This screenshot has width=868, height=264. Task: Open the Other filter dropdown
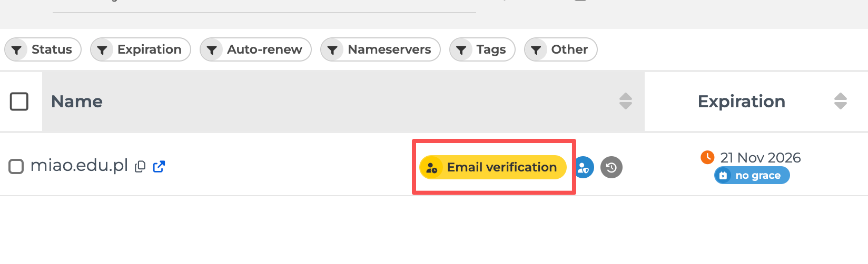(x=560, y=50)
